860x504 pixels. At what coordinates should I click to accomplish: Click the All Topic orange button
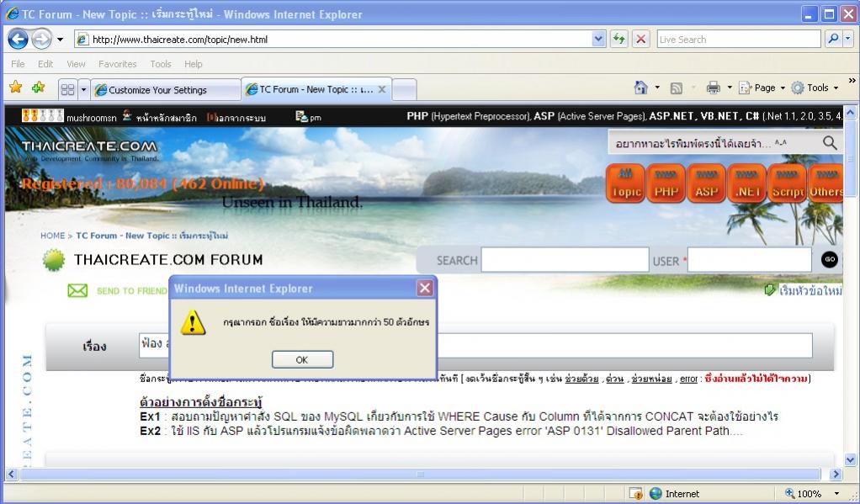[626, 183]
